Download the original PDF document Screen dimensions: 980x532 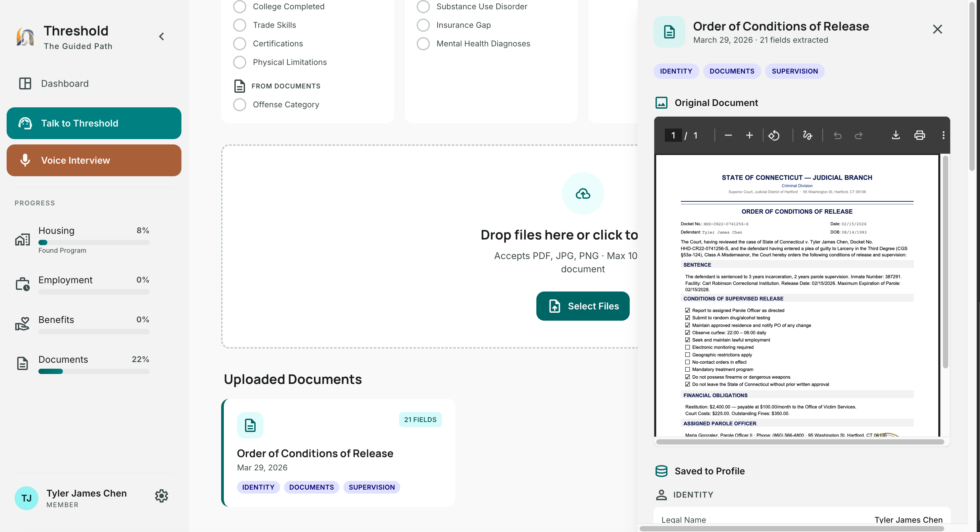[896, 135]
